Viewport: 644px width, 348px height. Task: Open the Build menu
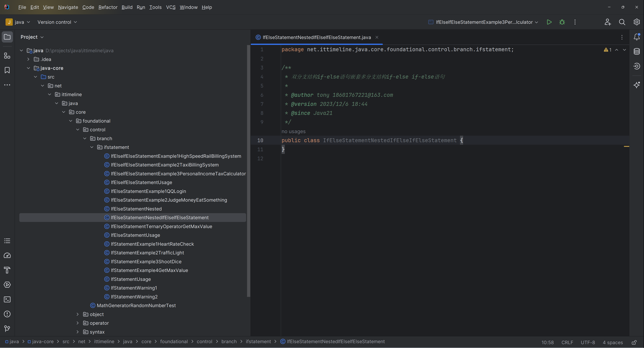127,7
